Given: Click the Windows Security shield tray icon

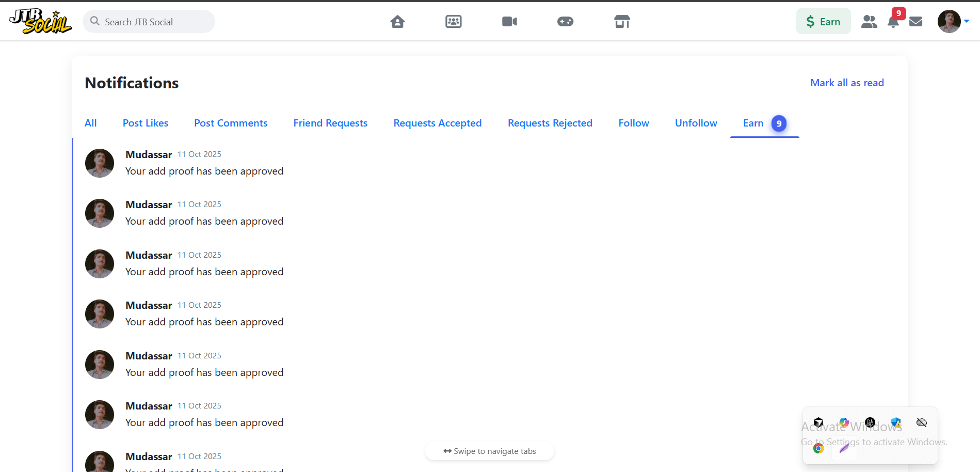Looking at the screenshot, I should 896,423.
